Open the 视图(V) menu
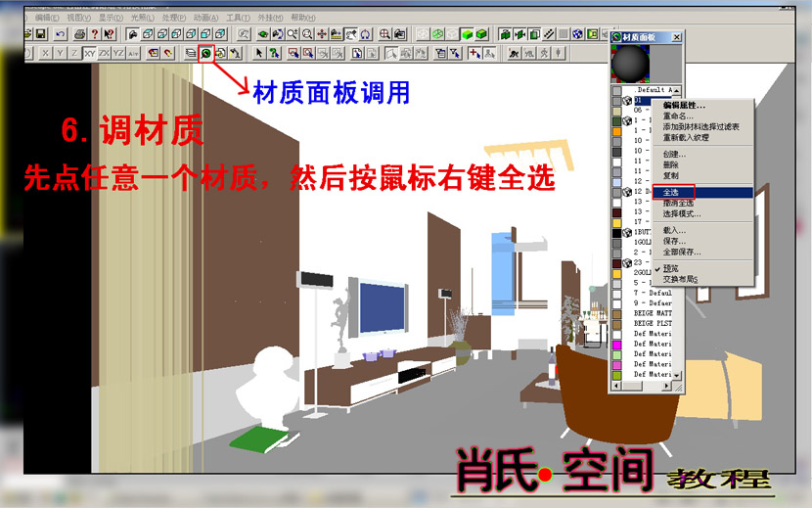Viewport: 812px width, 508px height. click(x=78, y=18)
